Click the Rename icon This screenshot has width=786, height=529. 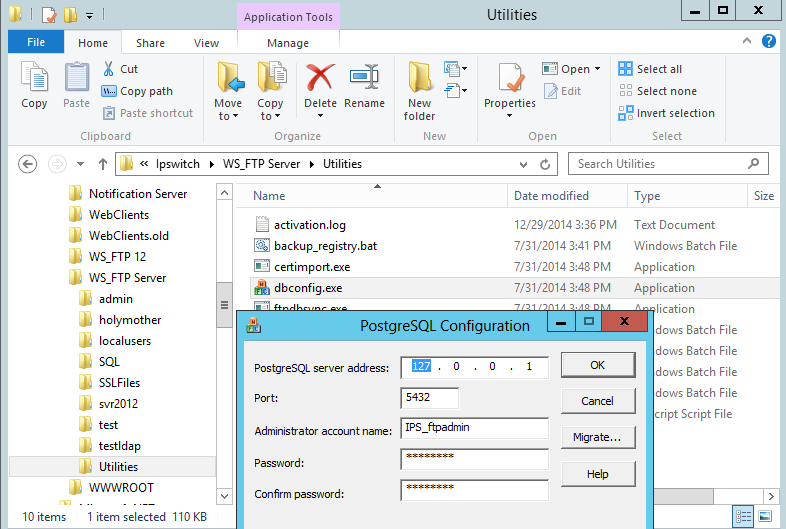click(364, 77)
